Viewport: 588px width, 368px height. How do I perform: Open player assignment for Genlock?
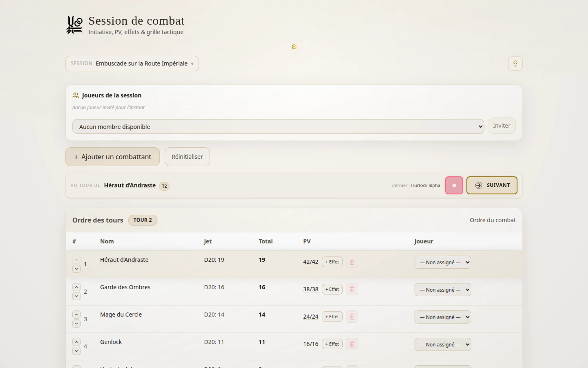(443, 344)
